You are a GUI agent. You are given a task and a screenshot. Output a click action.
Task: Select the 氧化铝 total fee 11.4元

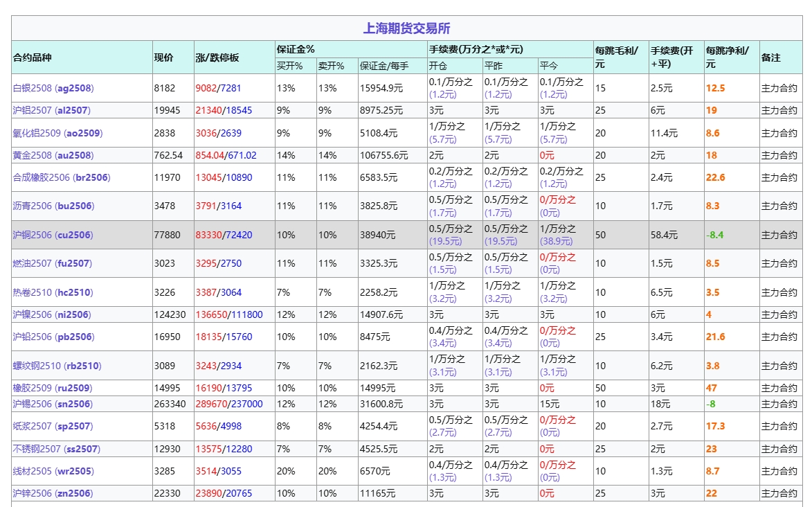[664, 133]
